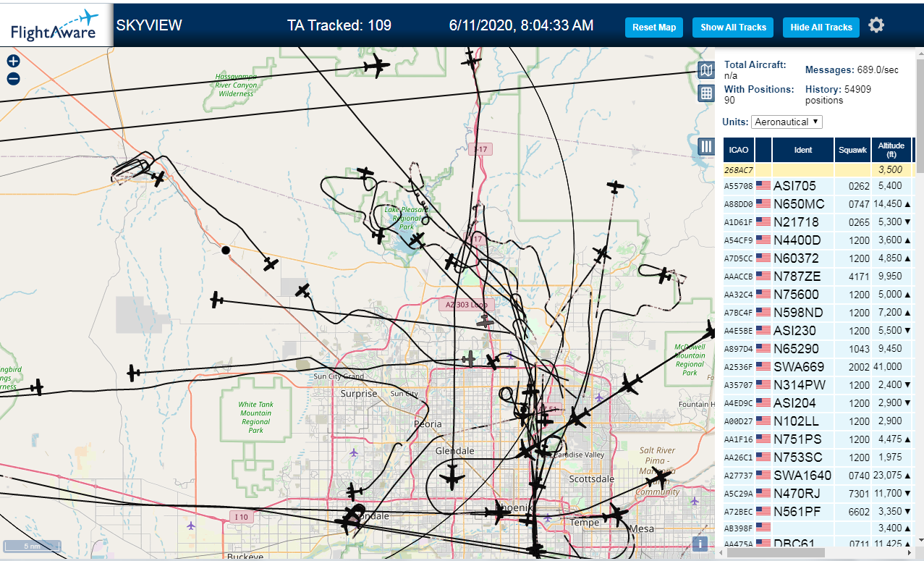Viewport: 924px width, 561px height.
Task: Click squawk value 7301
Action: click(859, 494)
